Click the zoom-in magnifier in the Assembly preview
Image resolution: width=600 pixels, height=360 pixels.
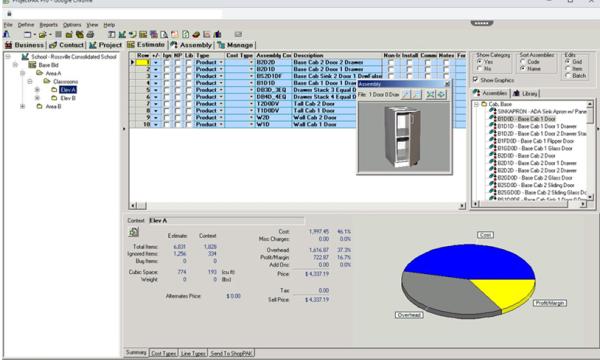[406, 94]
